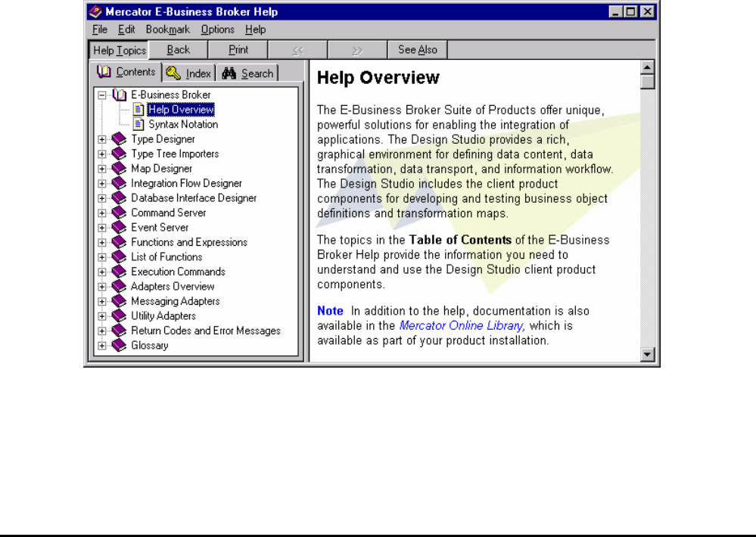This screenshot has height=537, width=756.
Task: Expand Return Codes and Error Messages node
Action: (x=101, y=331)
